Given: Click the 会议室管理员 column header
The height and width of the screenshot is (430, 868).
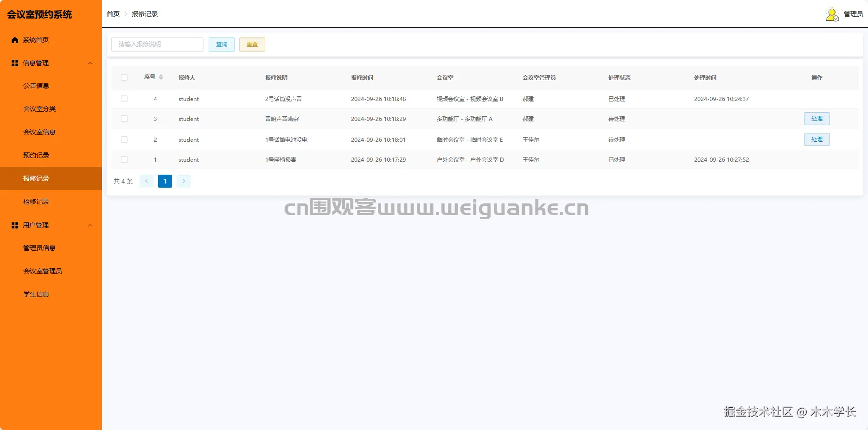Looking at the screenshot, I should click(x=539, y=78).
